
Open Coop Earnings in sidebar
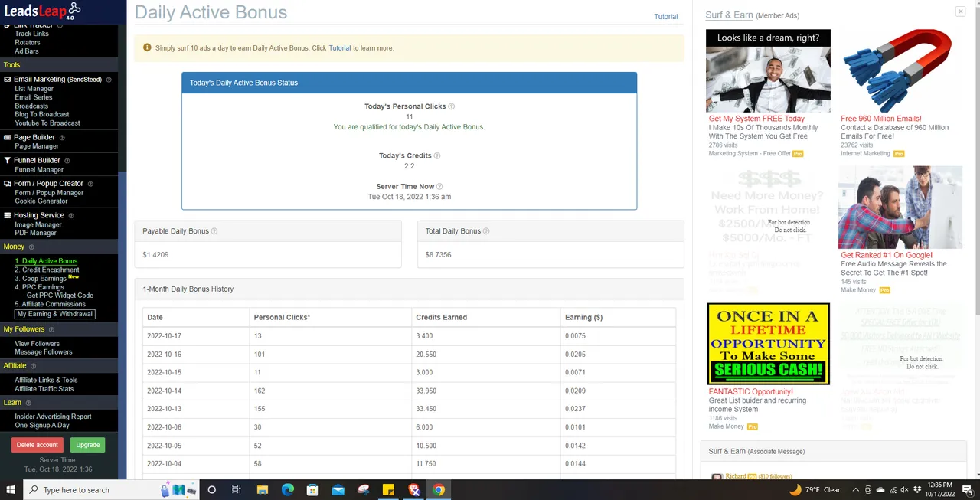tap(41, 279)
